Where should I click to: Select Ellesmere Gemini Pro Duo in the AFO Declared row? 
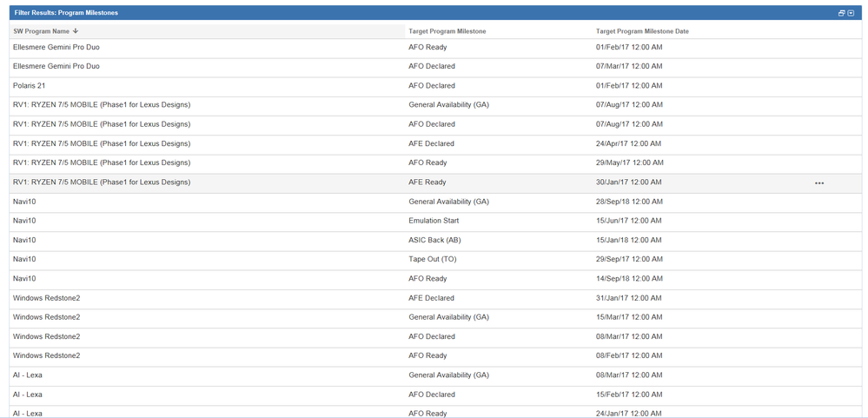pyautogui.click(x=56, y=66)
